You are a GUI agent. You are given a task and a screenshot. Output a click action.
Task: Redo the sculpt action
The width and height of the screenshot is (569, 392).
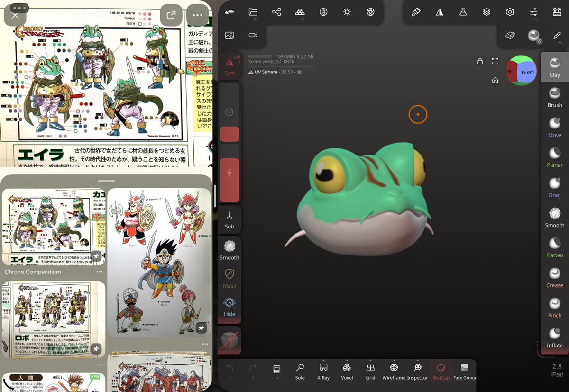(253, 371)
